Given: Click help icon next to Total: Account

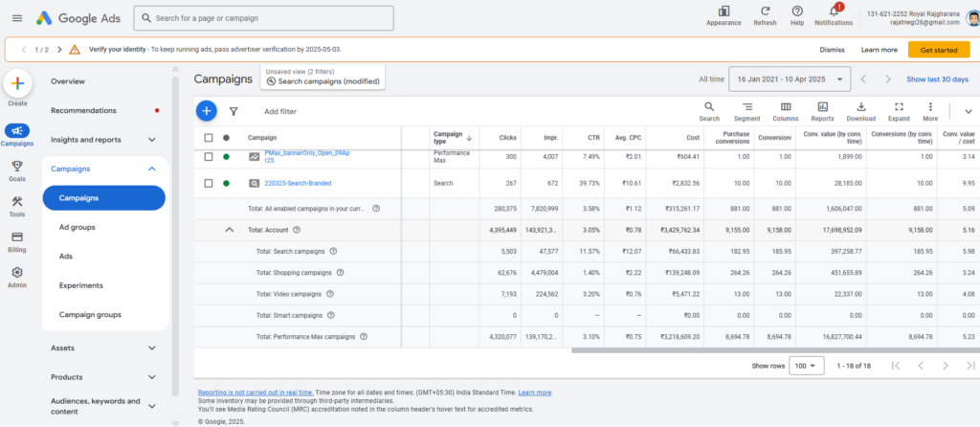Looking at the screenshot, I should pos(297,230).
